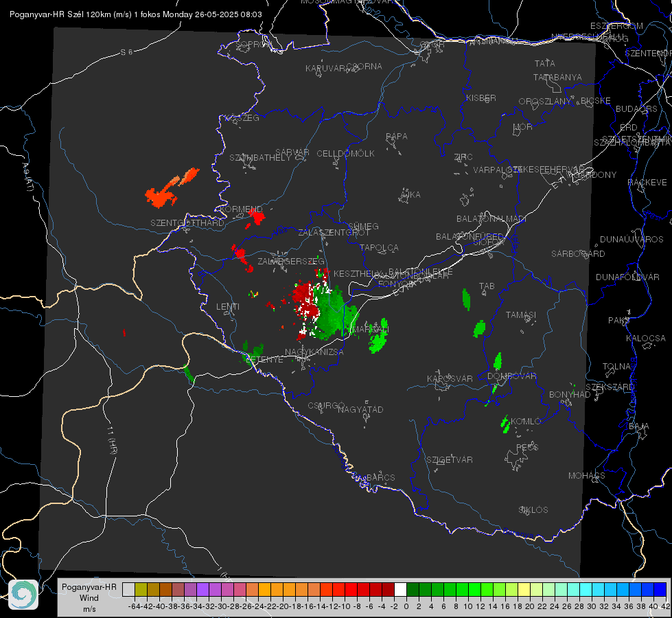672x618 pixels.
Task: Click the KAPOSVÁR city label
Action: pos(450,378)
